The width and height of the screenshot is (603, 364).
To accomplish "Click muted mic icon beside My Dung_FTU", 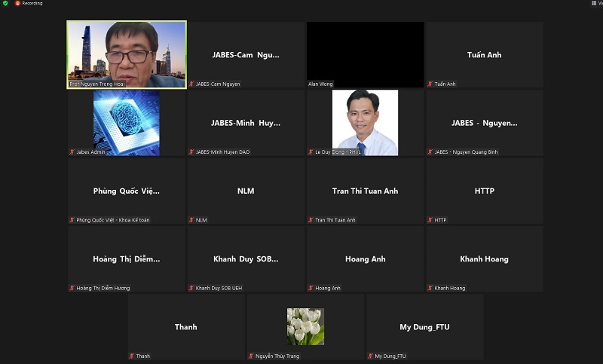I will coord(371,356).
